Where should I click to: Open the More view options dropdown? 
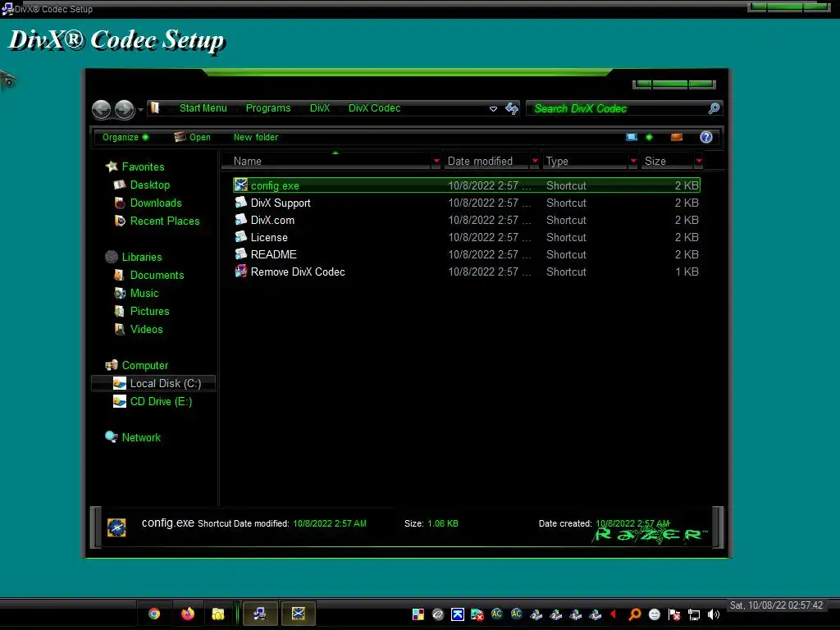[650, 137]
